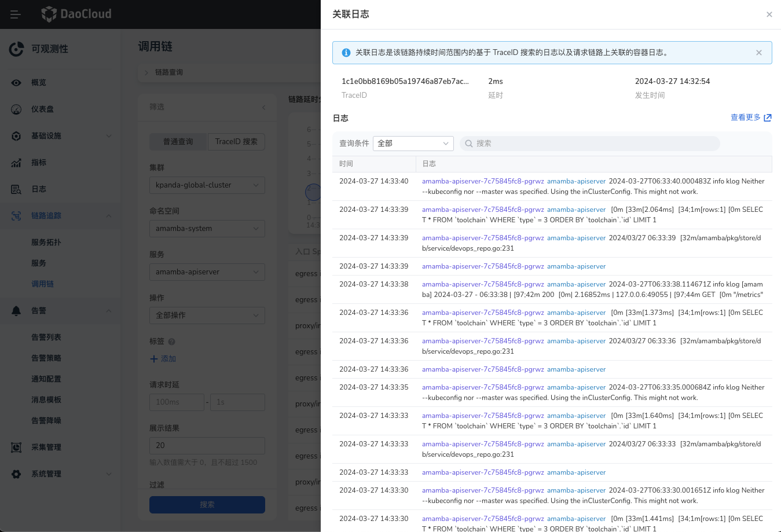Open System Management gear icon
This screenshot has height=532, width=781.
[x=16, y=474]
